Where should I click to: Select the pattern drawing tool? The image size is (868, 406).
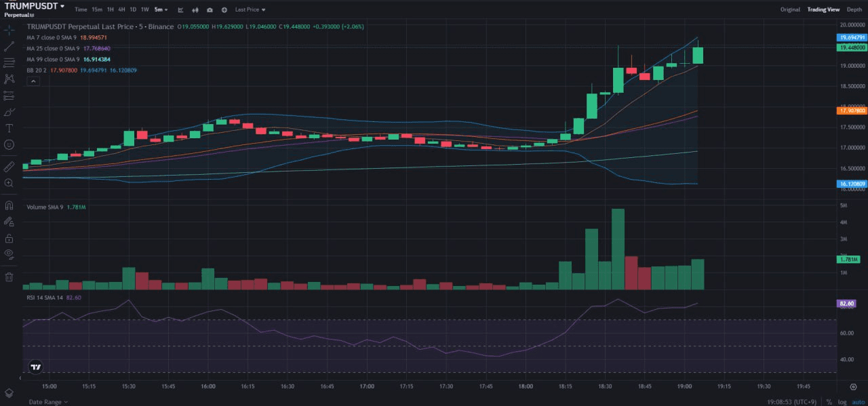click(x=9, y=79)
